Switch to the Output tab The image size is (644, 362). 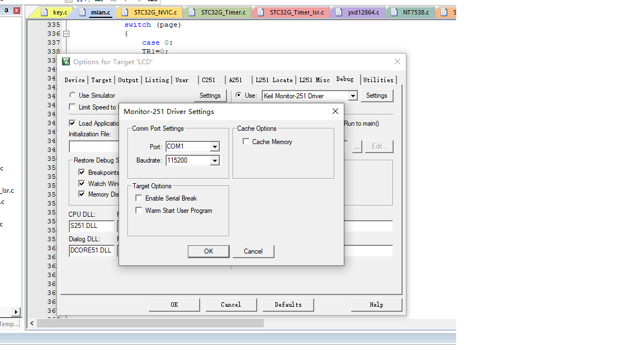click(x=128, y=80)
